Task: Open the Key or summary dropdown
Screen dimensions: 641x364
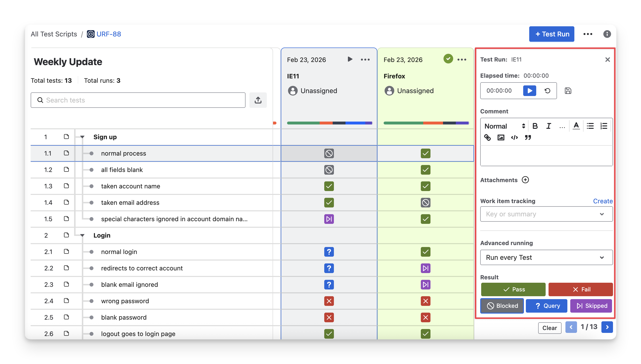Action: pos(546,214)
